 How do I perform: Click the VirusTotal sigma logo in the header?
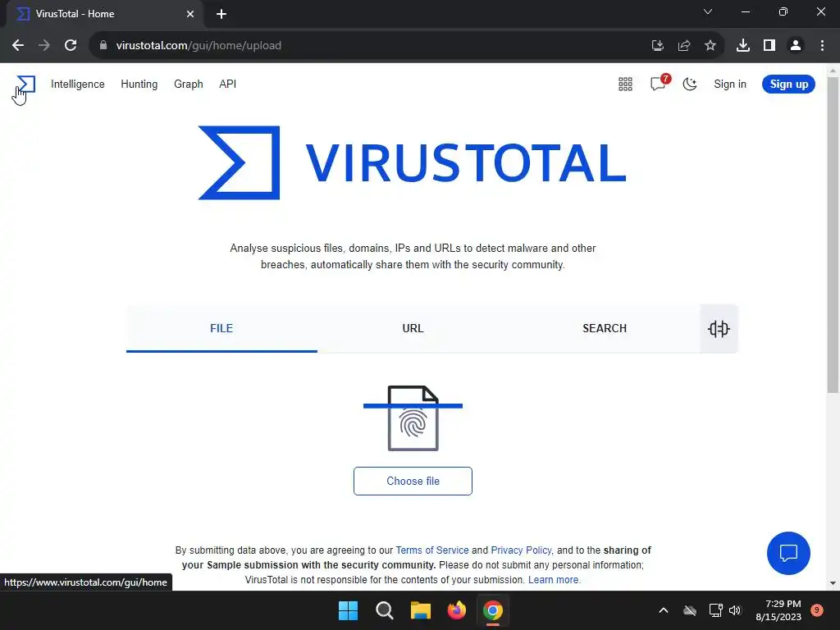25,84
